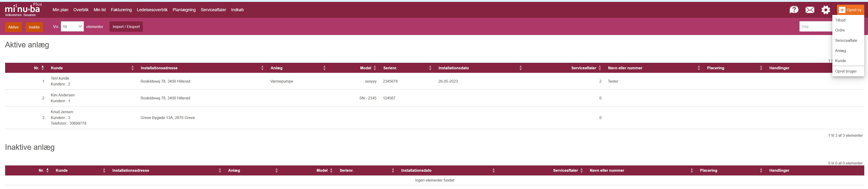Choose Opret bruger from the dropdown
Image resolution: width=868 pixels, height=189 pixels.
click(848, 71)
